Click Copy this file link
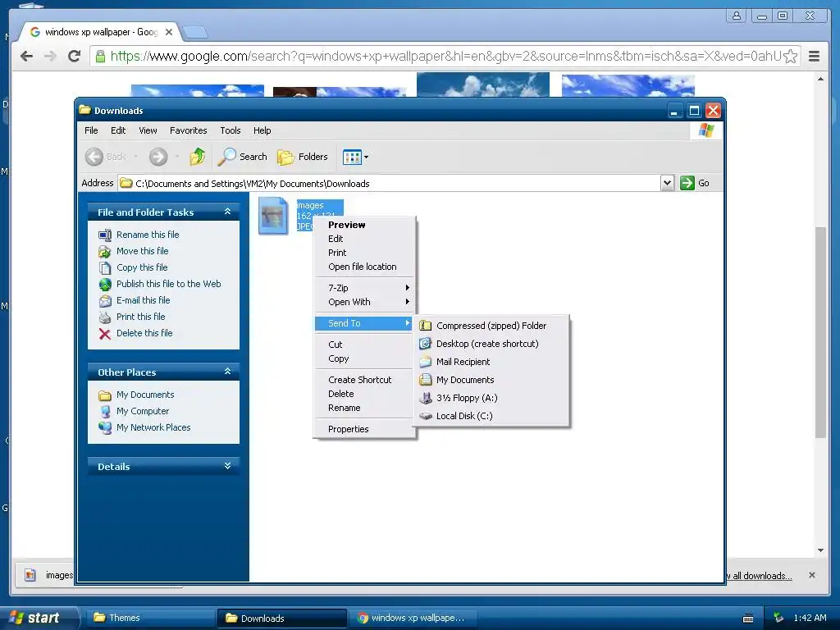 click(x=142, y=267)
